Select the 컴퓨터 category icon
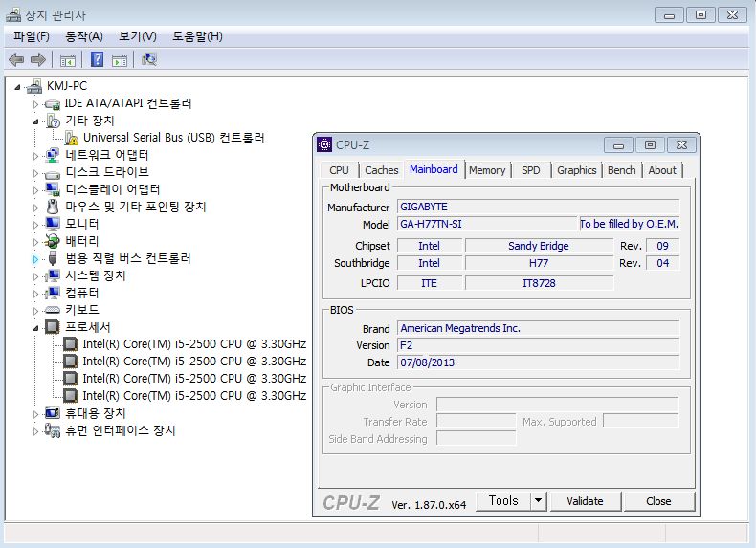 pyautogui.click(x=52, y=293)
